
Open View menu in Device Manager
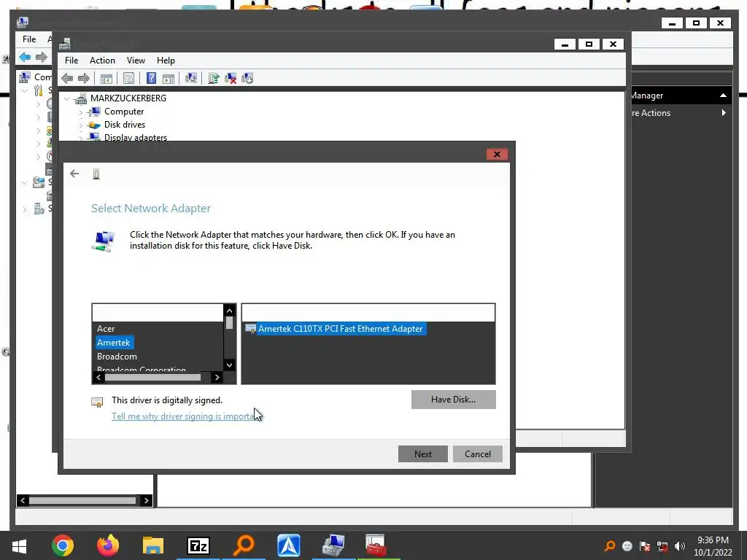click(x=136, y=61)
